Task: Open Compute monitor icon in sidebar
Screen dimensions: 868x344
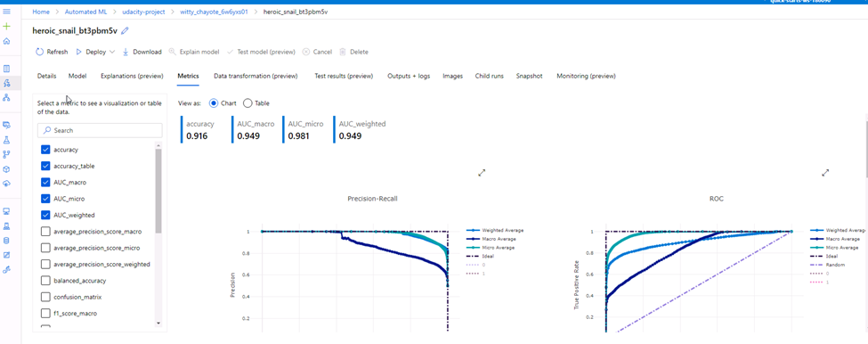Action: pos(6,211)
